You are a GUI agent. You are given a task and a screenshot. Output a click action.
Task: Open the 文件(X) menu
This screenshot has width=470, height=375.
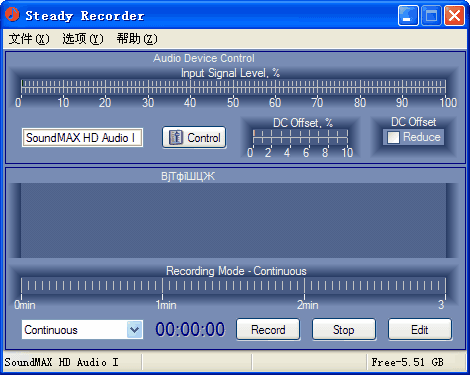pos(29,39)
